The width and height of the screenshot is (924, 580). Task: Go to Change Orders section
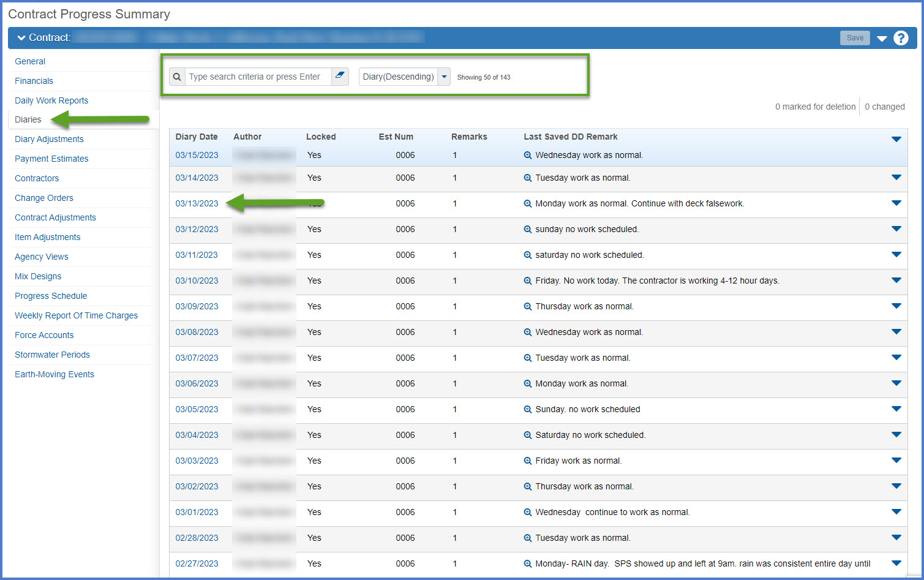tap(44, 198)
